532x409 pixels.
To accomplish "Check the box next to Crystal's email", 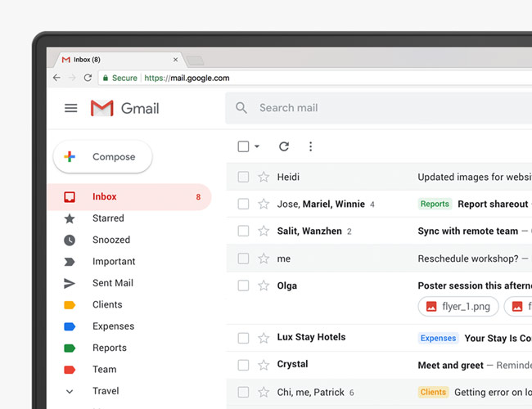I will coord(243,365).
